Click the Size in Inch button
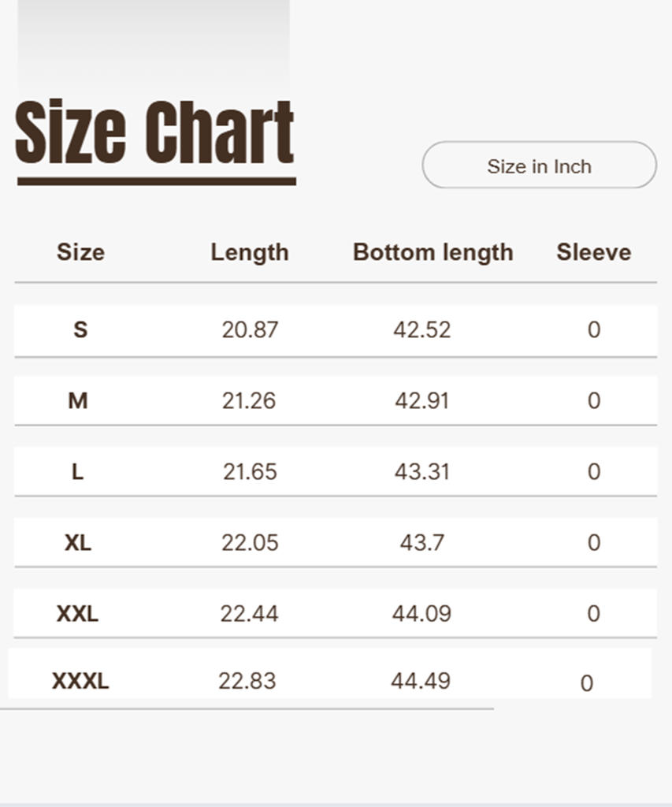The width and height of the screenshot is (672, 807). pyautogui.click(x=539, y=165)
